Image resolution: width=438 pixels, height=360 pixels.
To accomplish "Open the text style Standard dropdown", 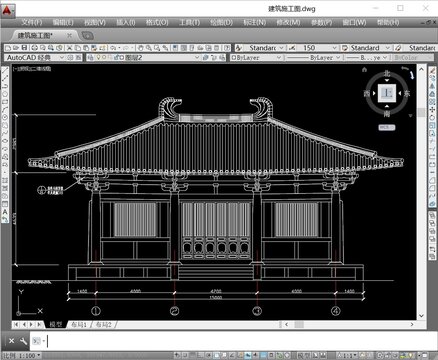I will [281, 48].
